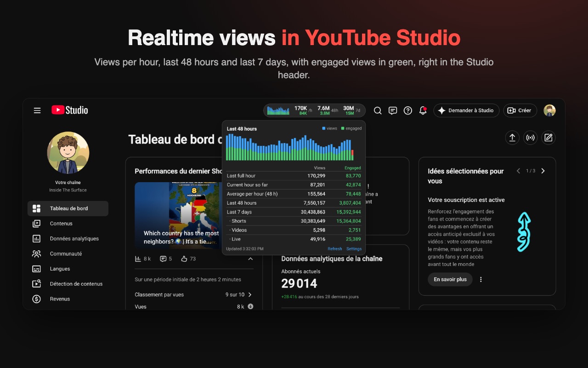The width and height of the screenshot is (588, 368).
Task: Click the likes thumbs-up icon showing 73
Action: tap(184, 259)
